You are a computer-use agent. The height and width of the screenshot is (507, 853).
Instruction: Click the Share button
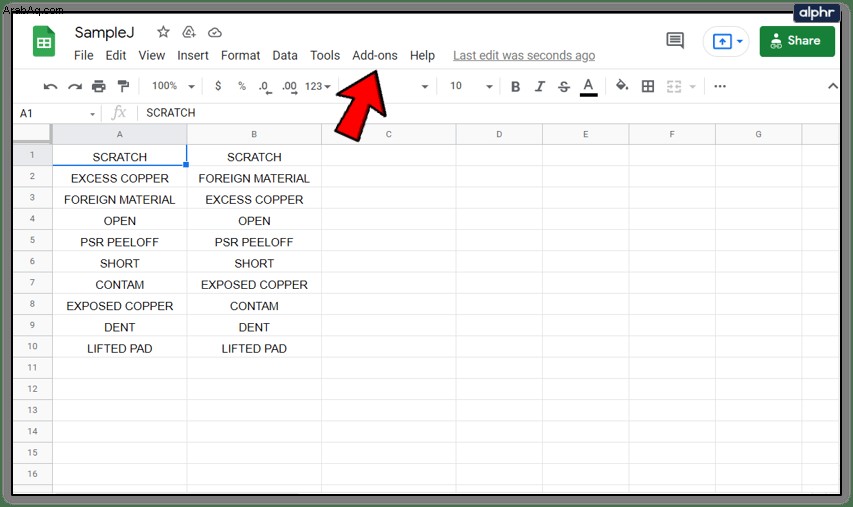point(797,41)
